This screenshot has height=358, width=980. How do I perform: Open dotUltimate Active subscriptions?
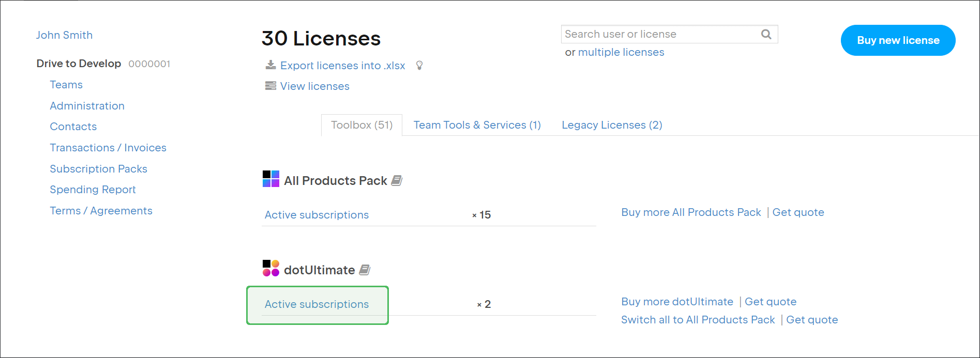316,304
